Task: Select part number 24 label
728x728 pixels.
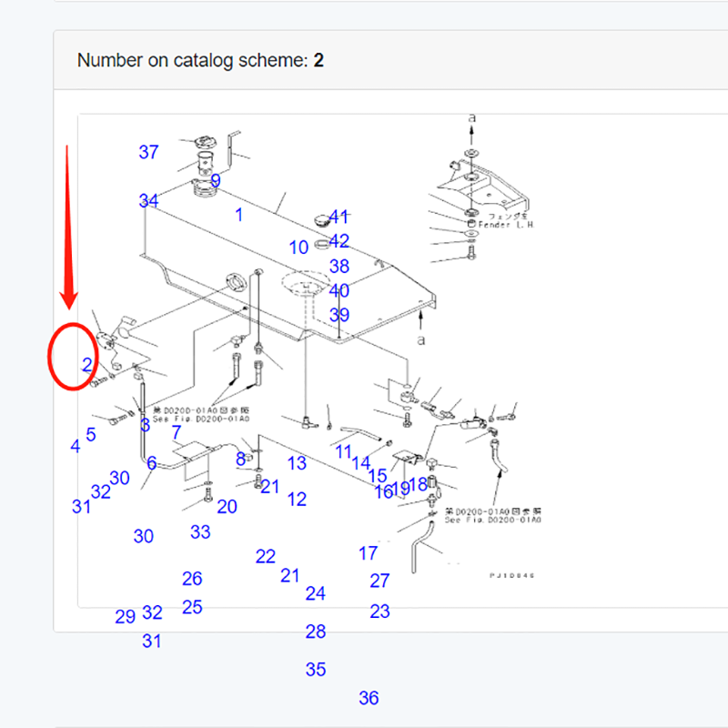Action: [315, 593]
